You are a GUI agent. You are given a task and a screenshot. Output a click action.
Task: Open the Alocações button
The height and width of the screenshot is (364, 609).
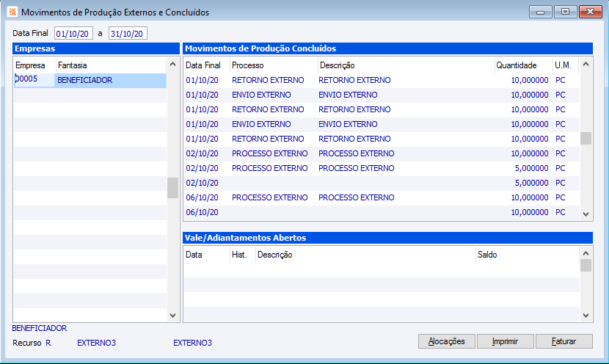[447, 341]
